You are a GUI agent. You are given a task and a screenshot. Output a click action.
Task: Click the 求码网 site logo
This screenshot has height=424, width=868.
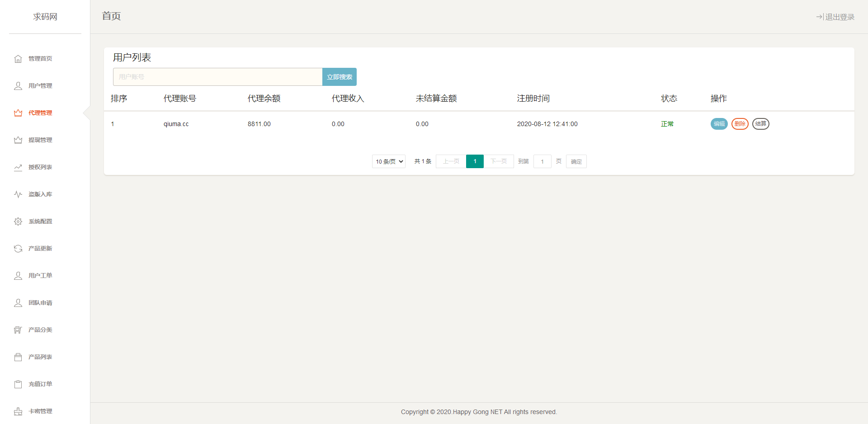point(45,17)
